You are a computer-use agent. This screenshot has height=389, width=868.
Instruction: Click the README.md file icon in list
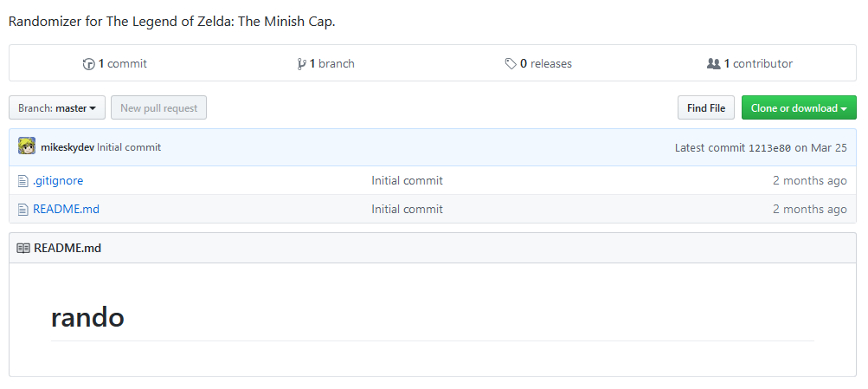click(x=23, y=210)
